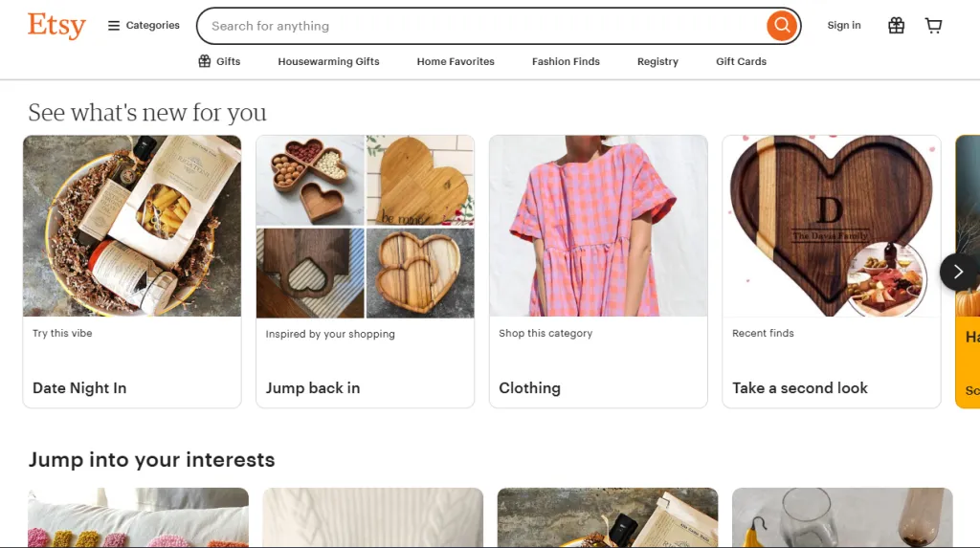Open the white knit interest thumbnail

[372, 517]
